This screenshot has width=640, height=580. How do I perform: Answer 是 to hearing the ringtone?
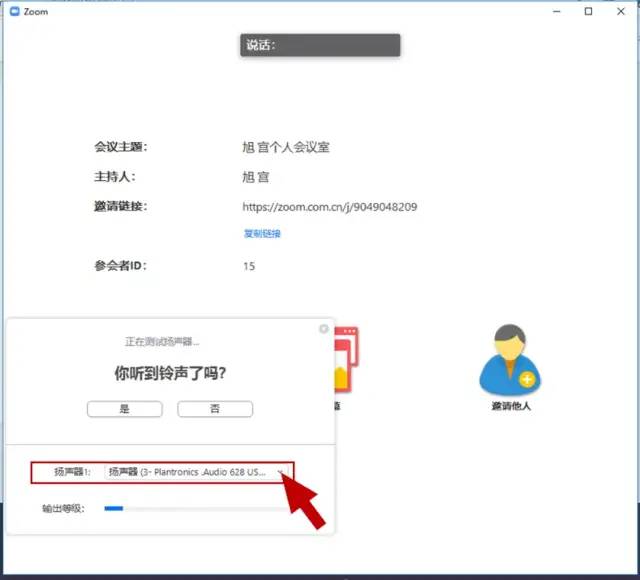pyautogui.click(x=125, y=409)
